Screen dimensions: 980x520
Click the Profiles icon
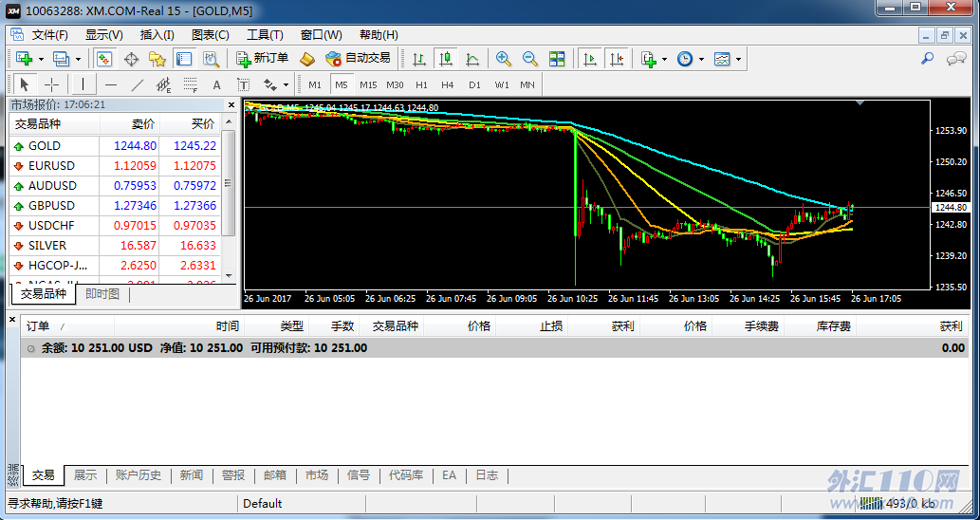(x=61, y=59)
